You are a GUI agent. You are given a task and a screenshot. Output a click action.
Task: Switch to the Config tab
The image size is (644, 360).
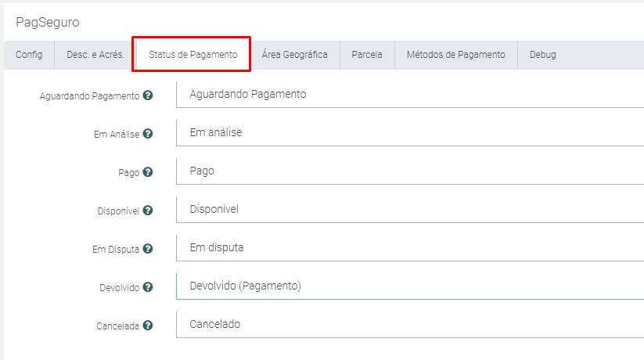(29, 55)
